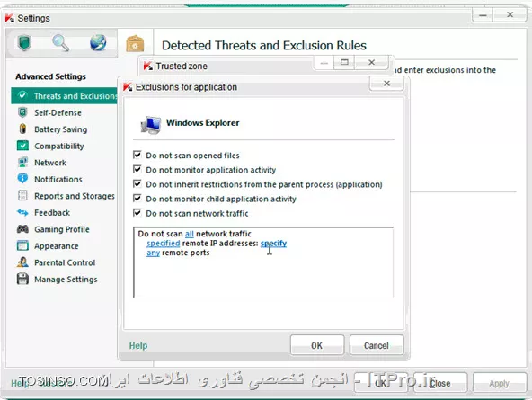This screenshot has width=532, height=400.
Task: Click the Advanced Settings heading
Action: coord(50,76)
